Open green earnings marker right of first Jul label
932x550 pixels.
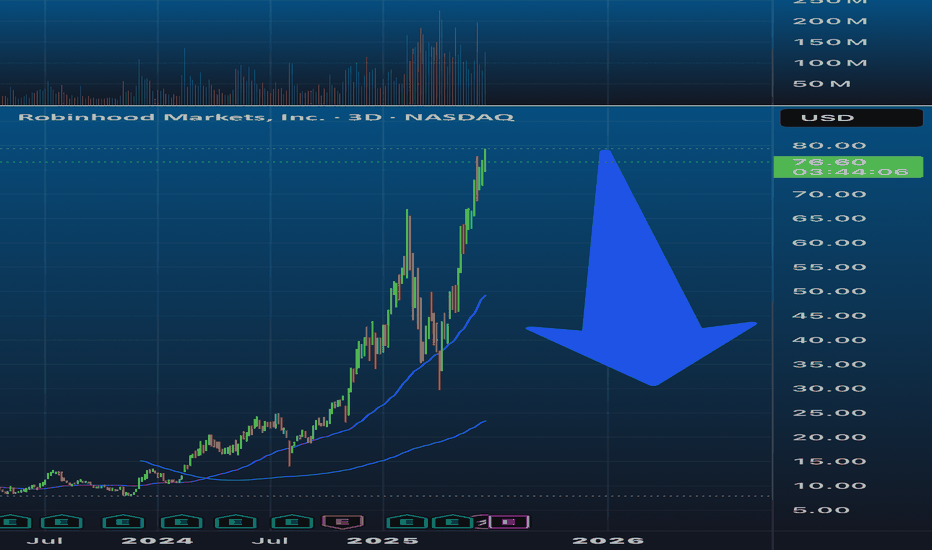click(61, 522)
